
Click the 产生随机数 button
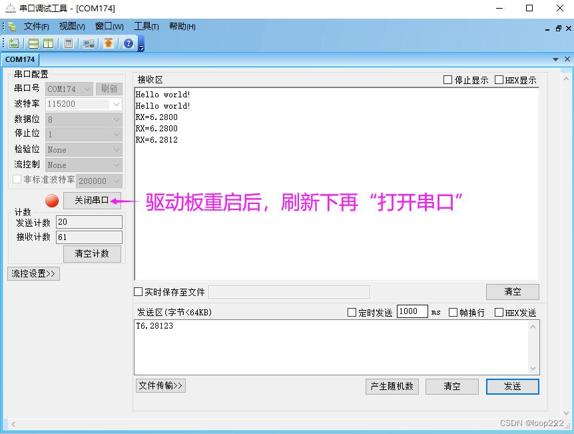(392, 386)
